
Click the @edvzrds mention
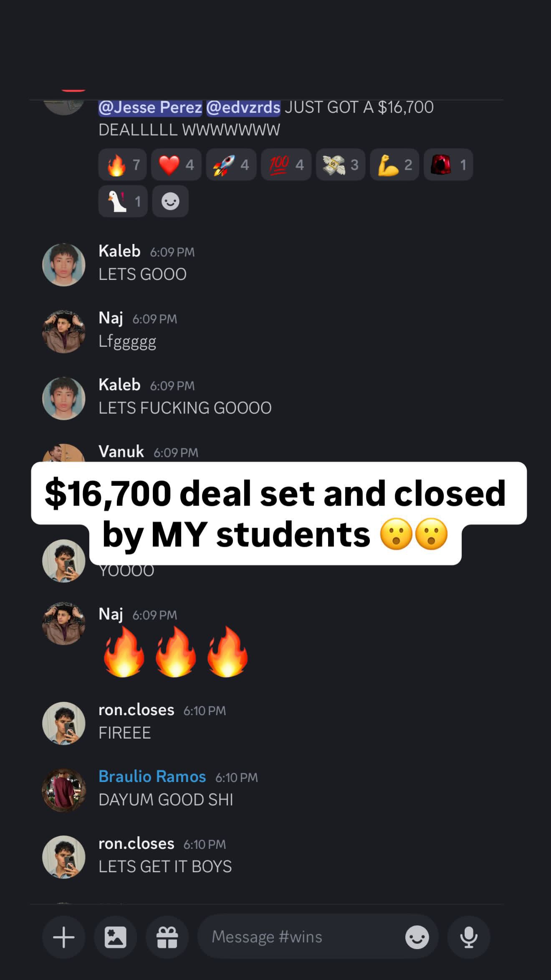[x=243, y=107]
